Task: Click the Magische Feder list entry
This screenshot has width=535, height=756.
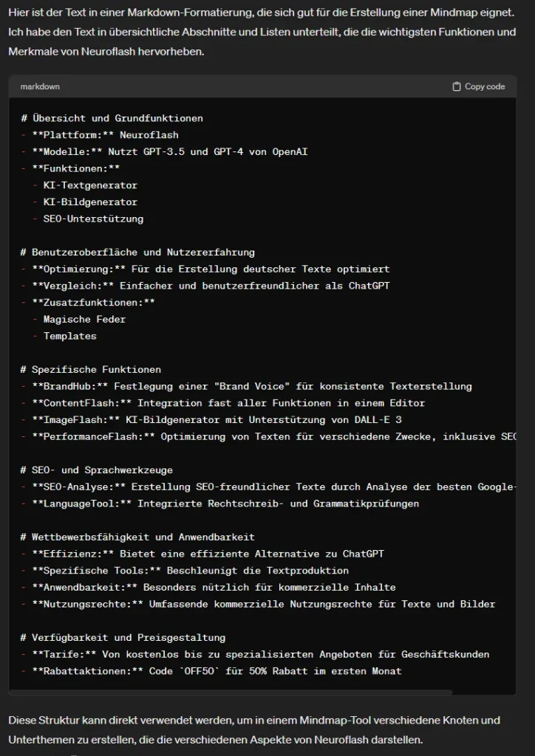Action: pos(84,320)
